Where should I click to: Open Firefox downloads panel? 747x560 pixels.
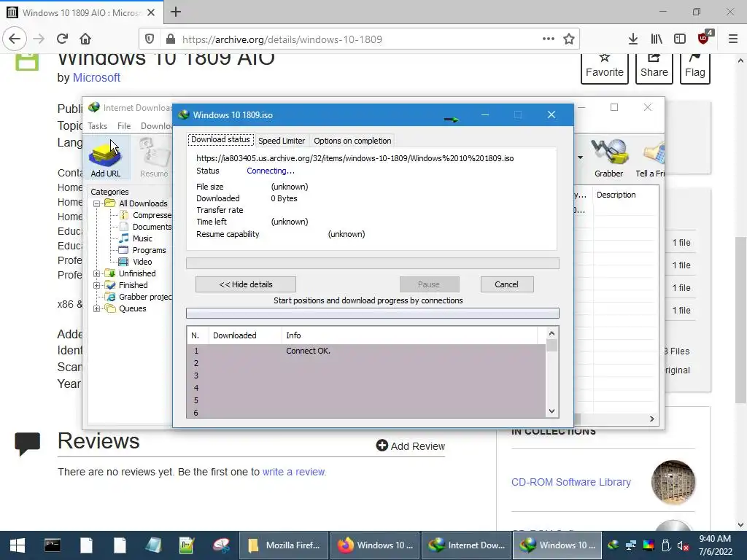click(x=633, y=39)
